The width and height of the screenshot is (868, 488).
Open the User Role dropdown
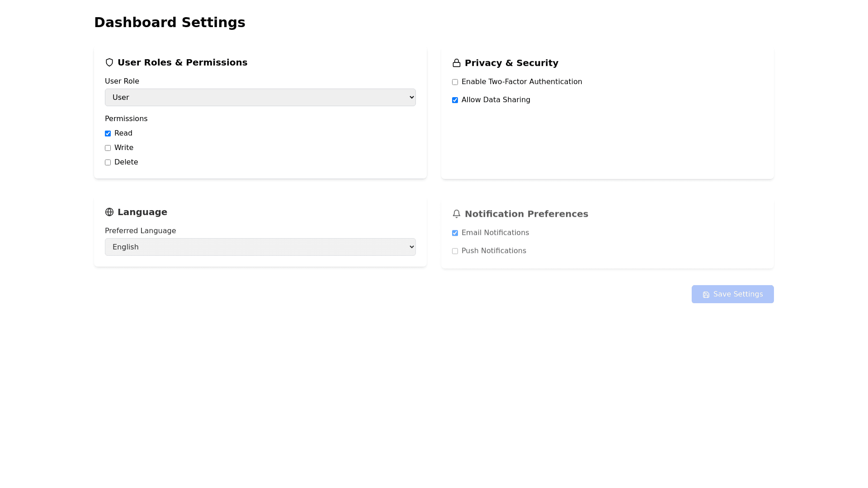[260, 97]
